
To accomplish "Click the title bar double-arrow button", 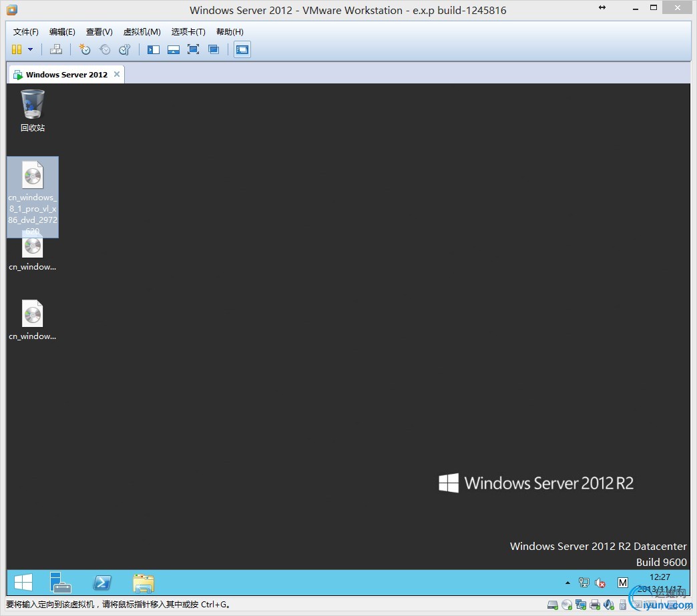I will click(602, 7).
